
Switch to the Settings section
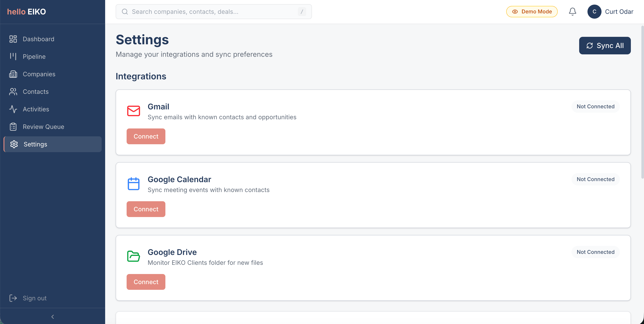[x=35, y=144]
